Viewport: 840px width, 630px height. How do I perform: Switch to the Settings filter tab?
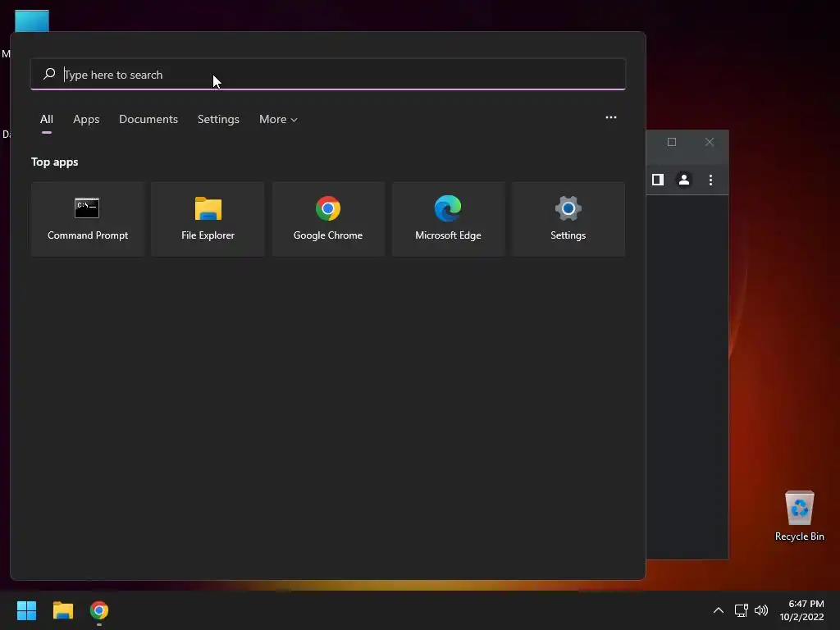tap(218, 120)
